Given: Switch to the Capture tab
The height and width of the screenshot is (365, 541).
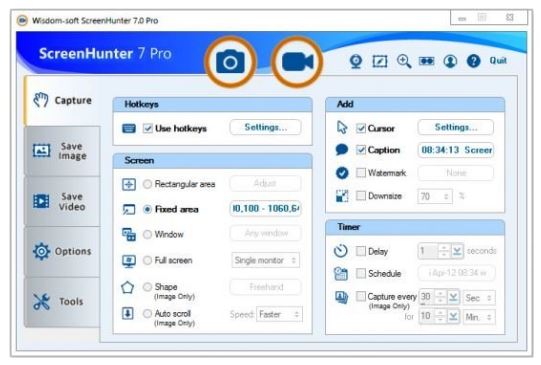Looking at the screenshot, I should pos(62,100).
